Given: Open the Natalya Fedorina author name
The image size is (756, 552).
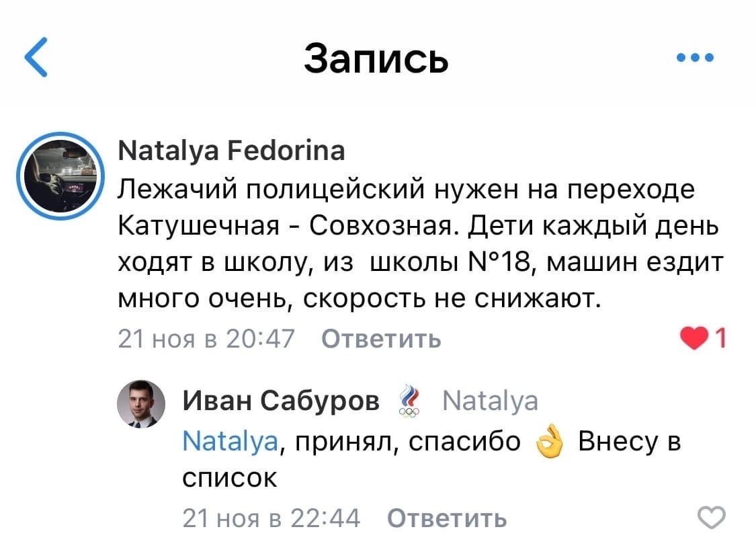Looking at the screenshot, I should [x=232, y=150].
